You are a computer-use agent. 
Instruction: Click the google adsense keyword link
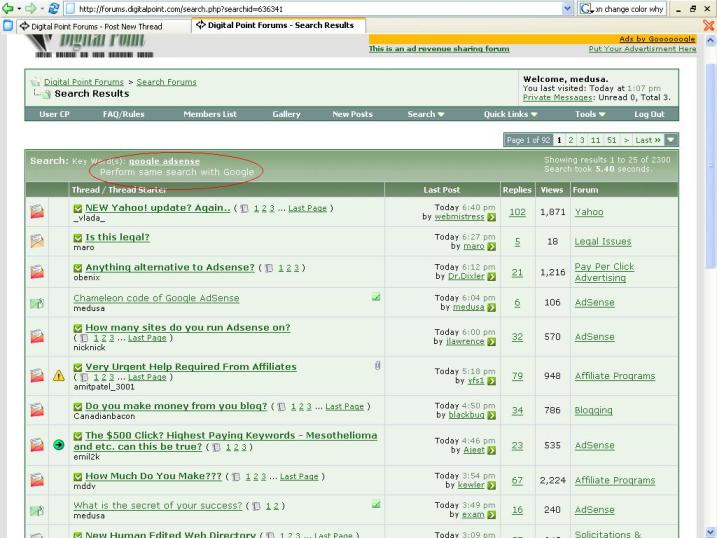[x=164, y=161]
